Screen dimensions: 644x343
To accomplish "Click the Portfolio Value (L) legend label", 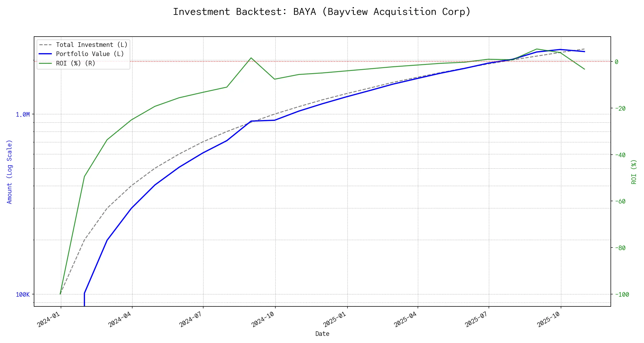I will click(x=90, y=54).
